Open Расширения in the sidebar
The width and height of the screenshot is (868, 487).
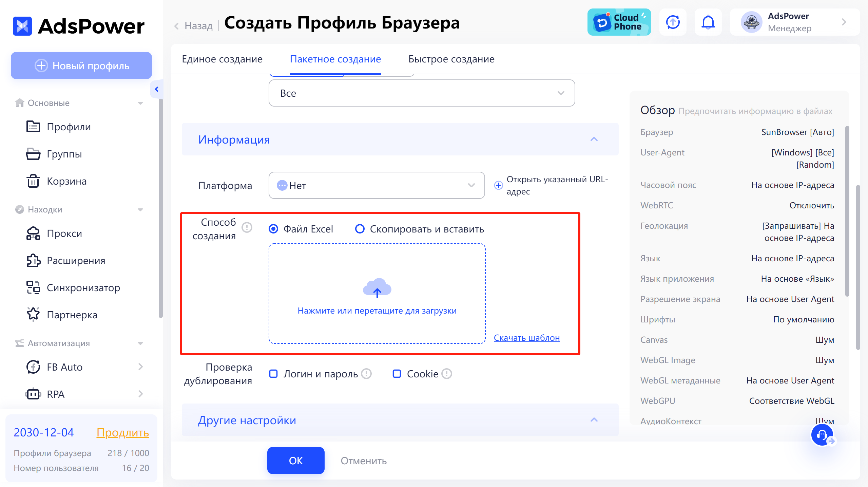66,260
